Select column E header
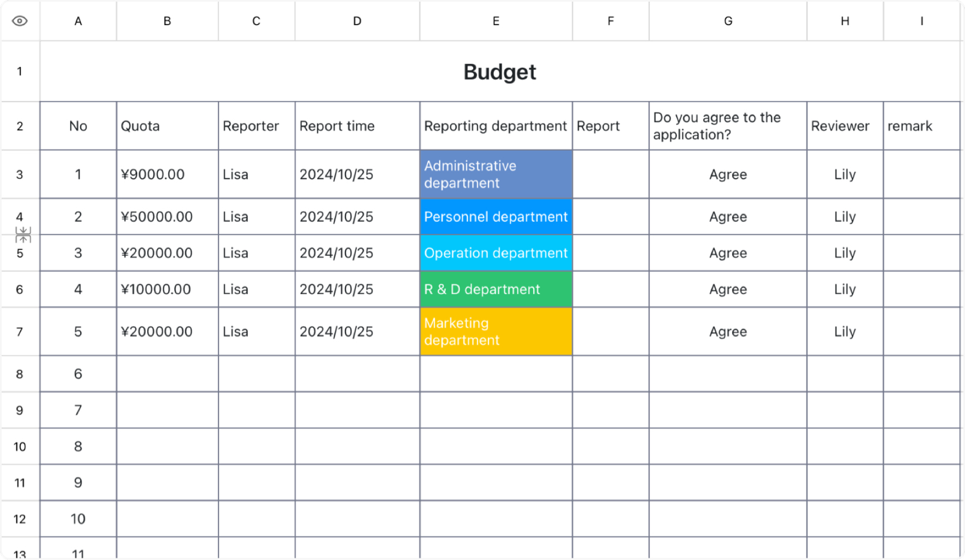The width and height of the screenshot is (965, 560). pyautogui.click(x=496, y=21)
